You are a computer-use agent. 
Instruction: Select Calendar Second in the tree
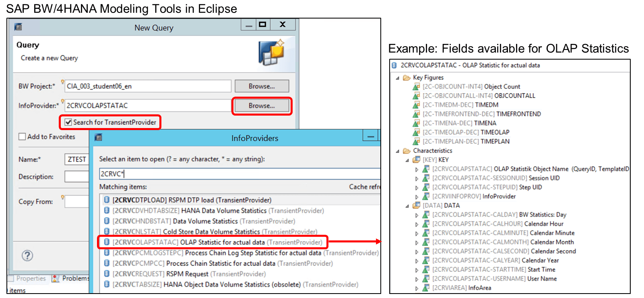[504, 251]
